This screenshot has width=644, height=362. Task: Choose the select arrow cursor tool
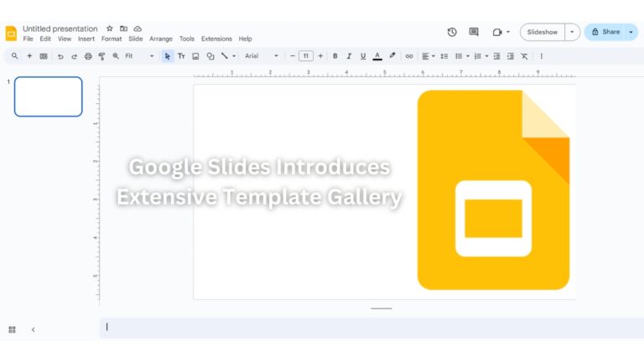pos(167,56)
